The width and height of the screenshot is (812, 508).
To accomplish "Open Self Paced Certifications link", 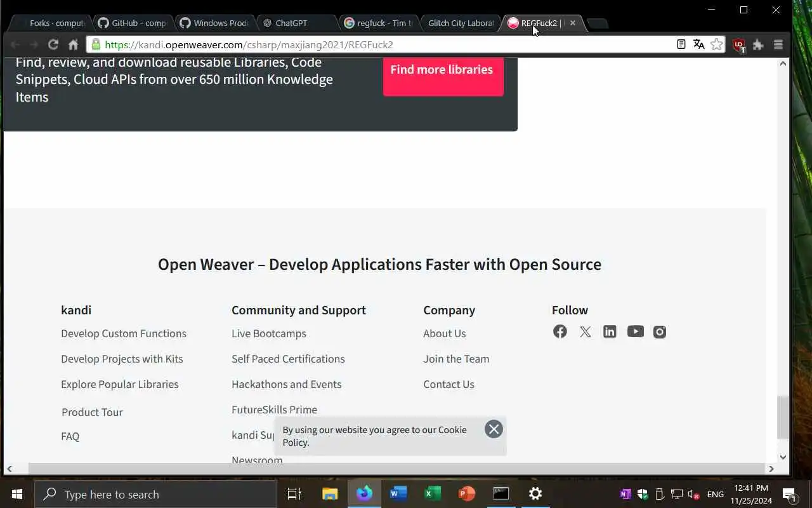I will click(288, 359).
